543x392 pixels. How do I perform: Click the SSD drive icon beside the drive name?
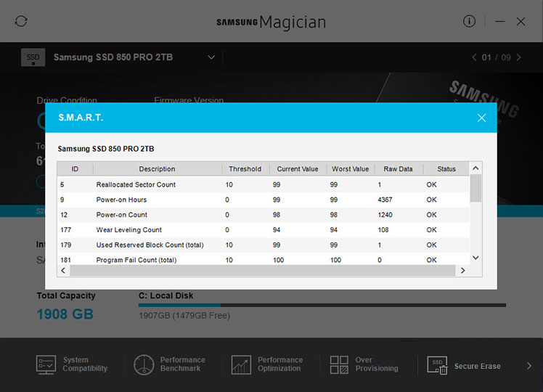click(x=33, y=57)
